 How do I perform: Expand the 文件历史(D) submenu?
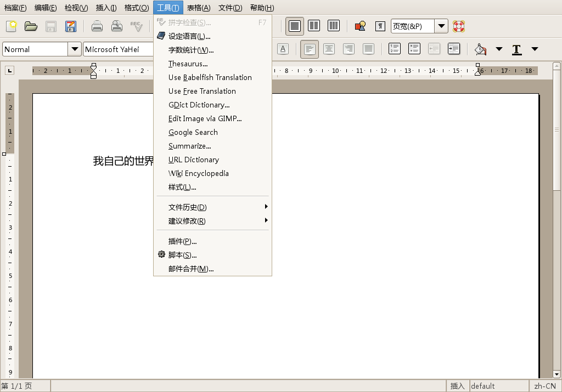tap(212, 207)
